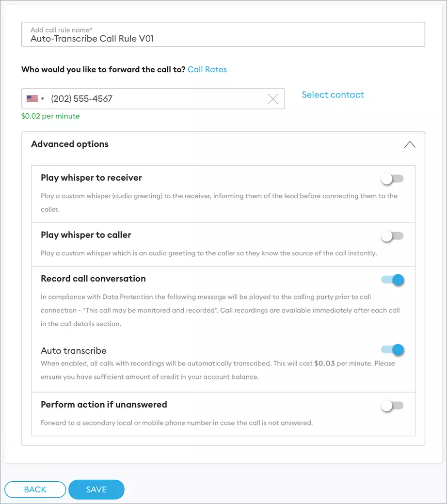
Task: Click the $0.02 per minute rate text
Action: pyautogui.click(x=50, y=116)
